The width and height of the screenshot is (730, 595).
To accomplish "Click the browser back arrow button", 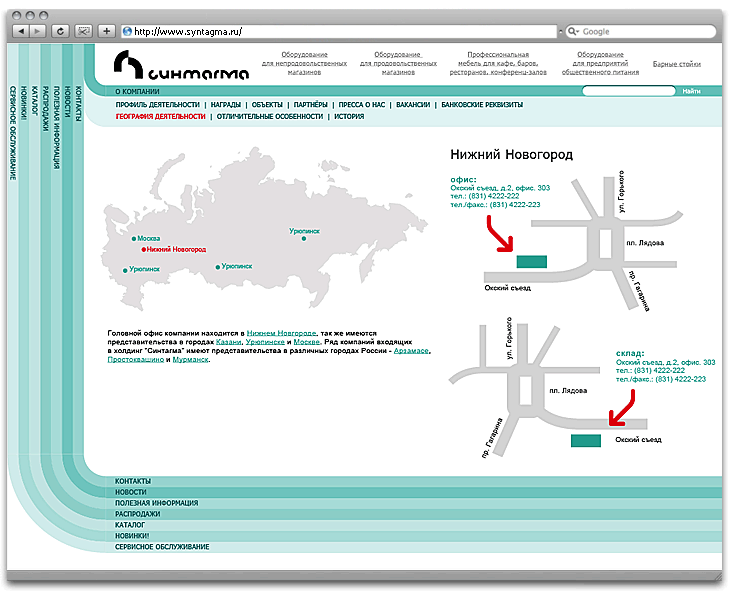I will coord(21,31).
